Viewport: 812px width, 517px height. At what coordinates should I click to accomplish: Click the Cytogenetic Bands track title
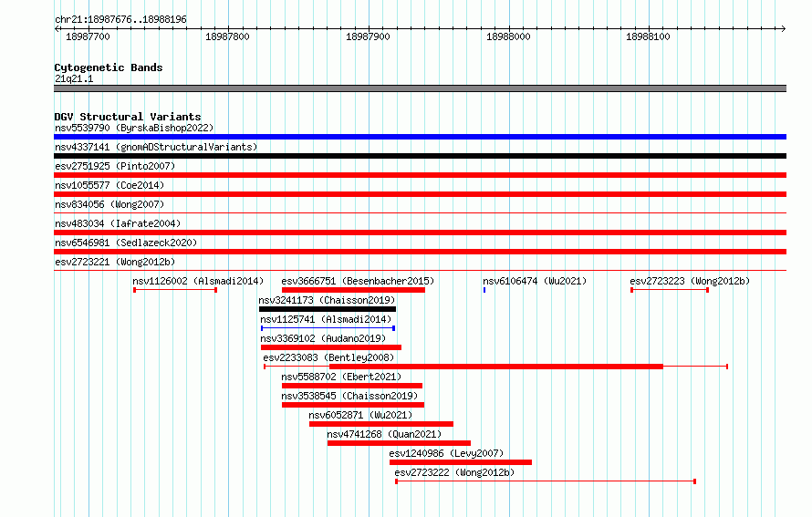[109, 67]
